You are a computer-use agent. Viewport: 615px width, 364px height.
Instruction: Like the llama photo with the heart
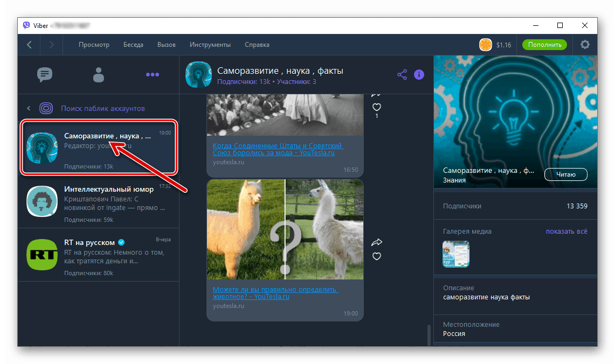(x=377, y=257)
